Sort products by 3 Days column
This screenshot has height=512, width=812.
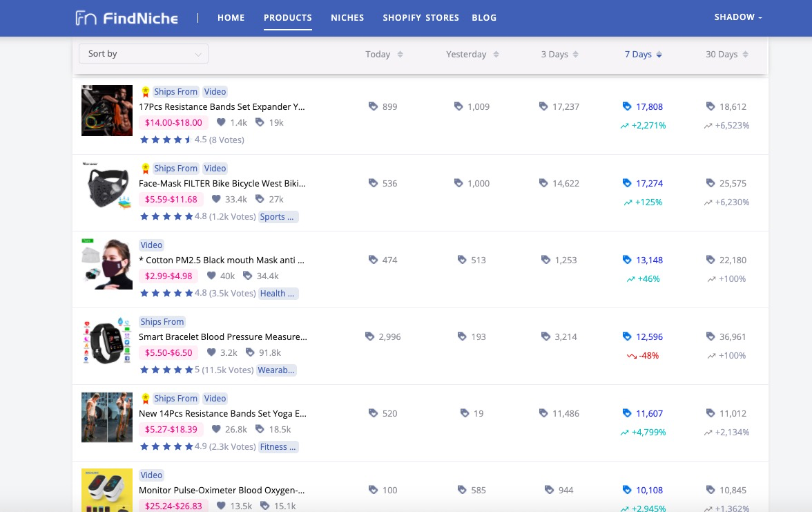pyautogui.click(x=560, y=55)
